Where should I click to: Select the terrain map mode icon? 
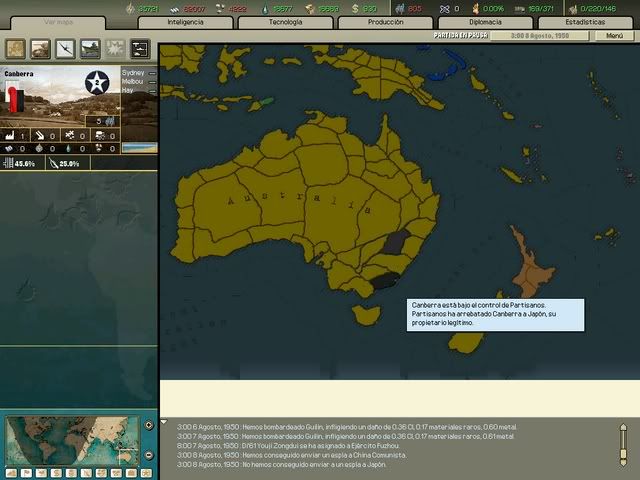[17, 49]
